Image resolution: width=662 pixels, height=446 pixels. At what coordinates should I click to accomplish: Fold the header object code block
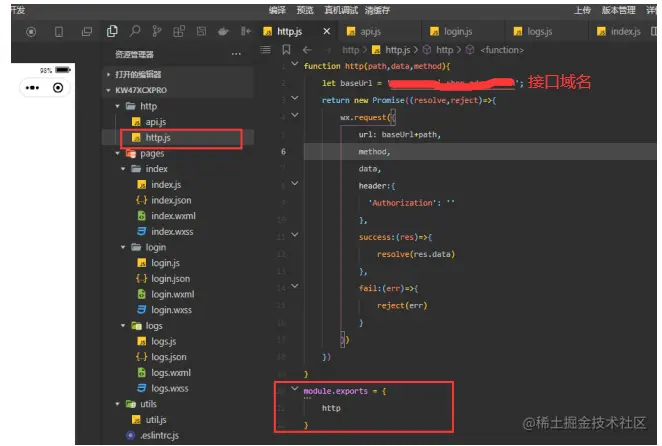click(295, 183)
